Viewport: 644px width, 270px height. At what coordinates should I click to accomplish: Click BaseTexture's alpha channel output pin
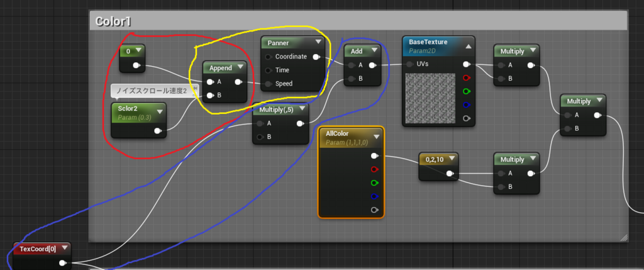[467, 118]
